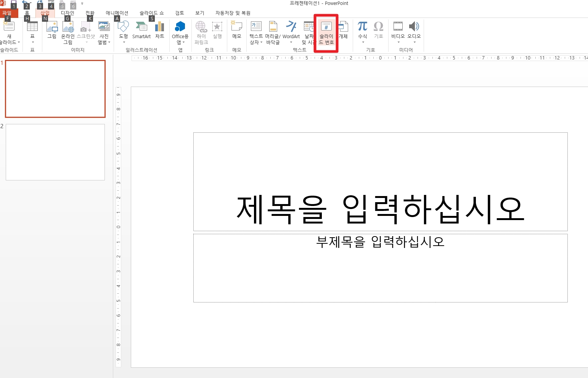Switch to the Review (검토) tab

click(x=180, y=13)
